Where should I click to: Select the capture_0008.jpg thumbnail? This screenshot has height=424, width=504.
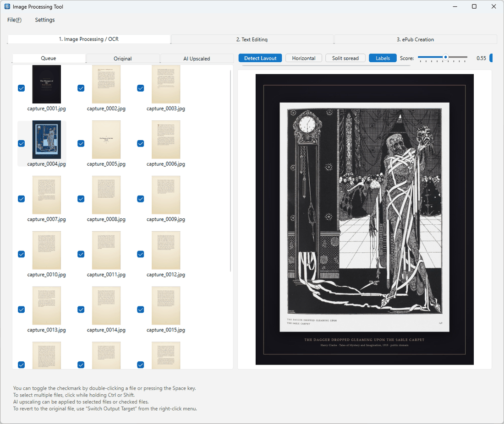pyautogui.click(x=106, y=195)
